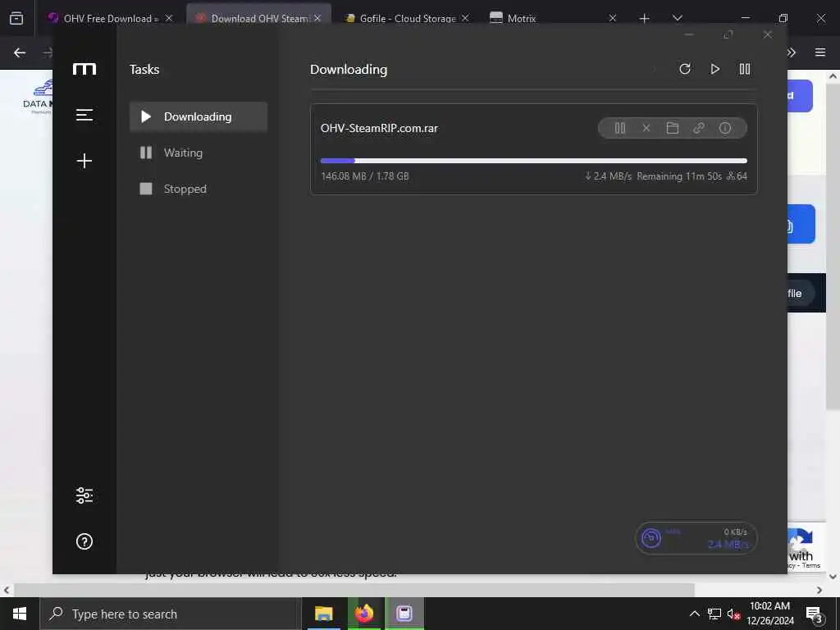
Task: Open the Windows Start menu
Action: coord(20,614)
